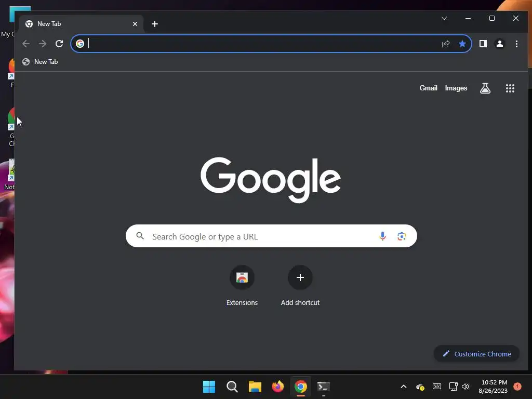Open Images link
The height and width of the screenshot is (399, 532).
[x=456, y=88]
